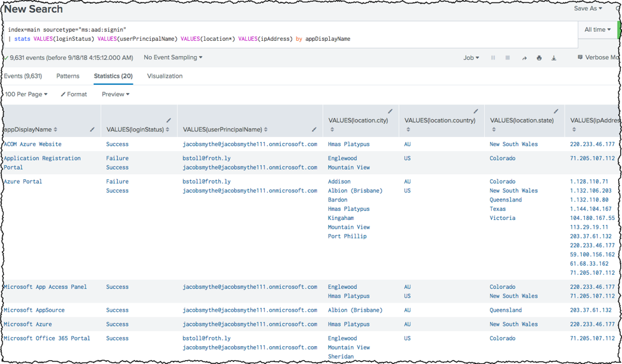Select the Statistics (20) tab
Screen dimensions: 622x364
pyautogui.click(x=113, y=76)
